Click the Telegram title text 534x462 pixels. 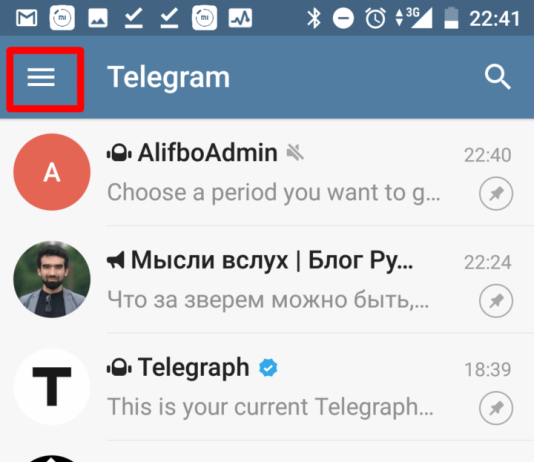169,78
